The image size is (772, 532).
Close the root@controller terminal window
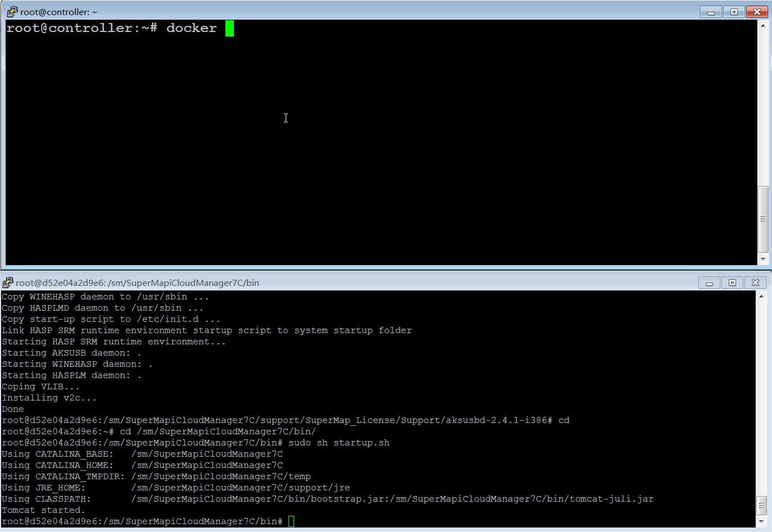tap(757, 12)
